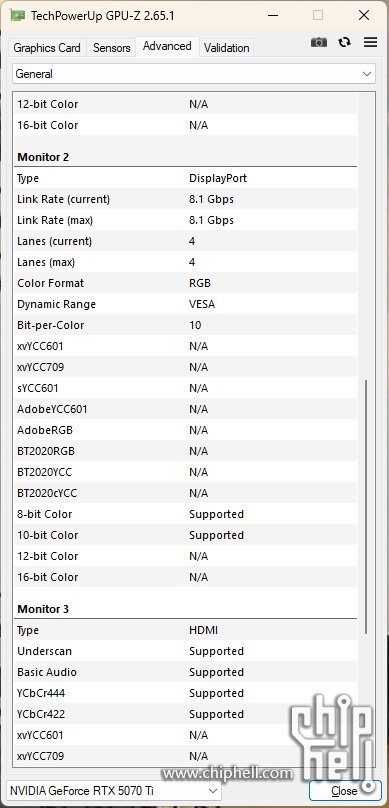Open the NVIDIA GeForce RTX 5070 Ti selector
This screenshot has height=808, width=389.
114,790
